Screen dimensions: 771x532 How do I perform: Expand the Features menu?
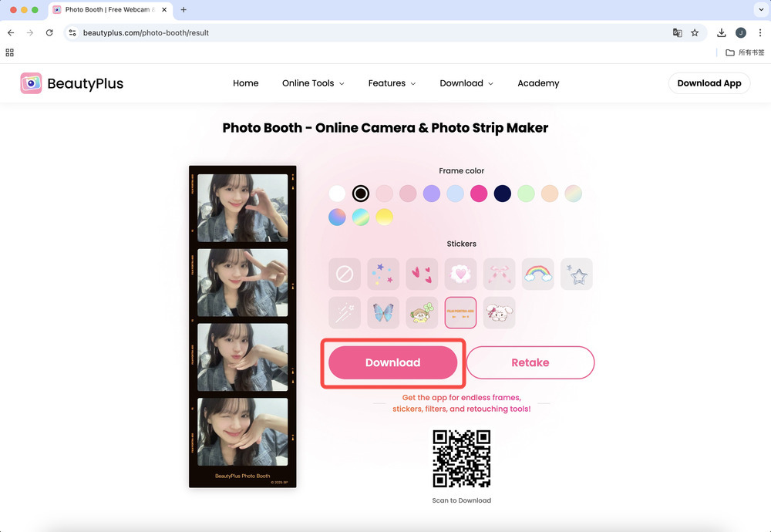tap(392, 82)
